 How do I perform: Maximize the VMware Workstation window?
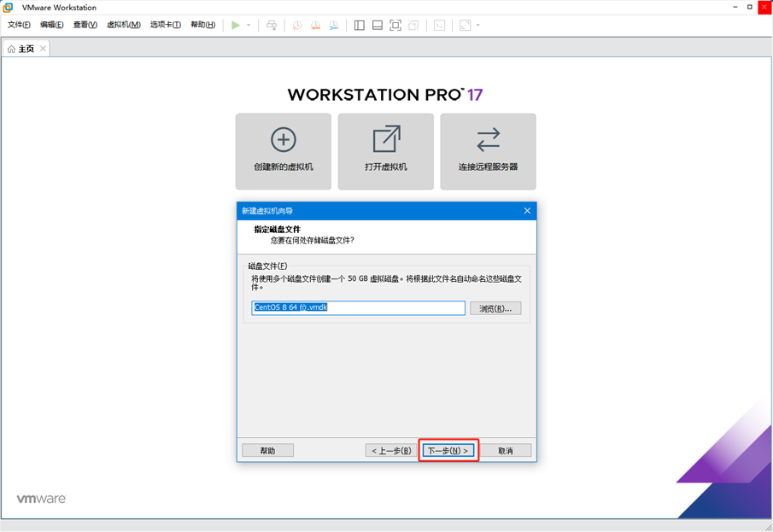click(749, 7)
